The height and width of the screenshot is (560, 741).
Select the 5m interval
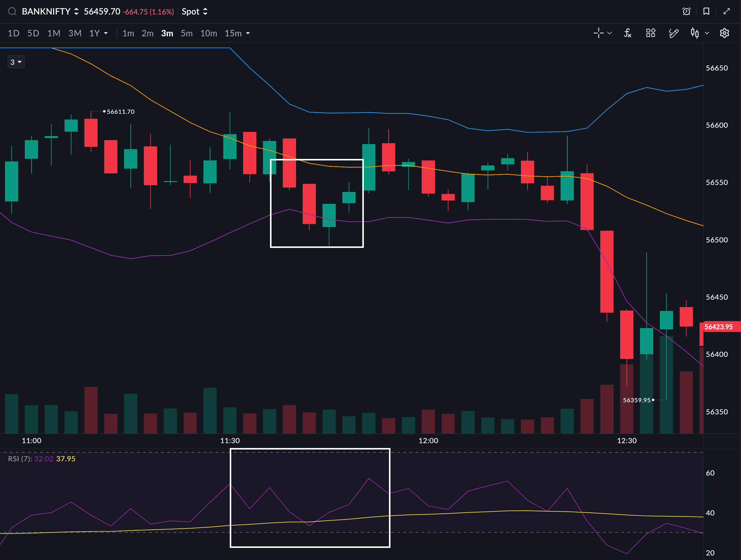click(186, 33)
